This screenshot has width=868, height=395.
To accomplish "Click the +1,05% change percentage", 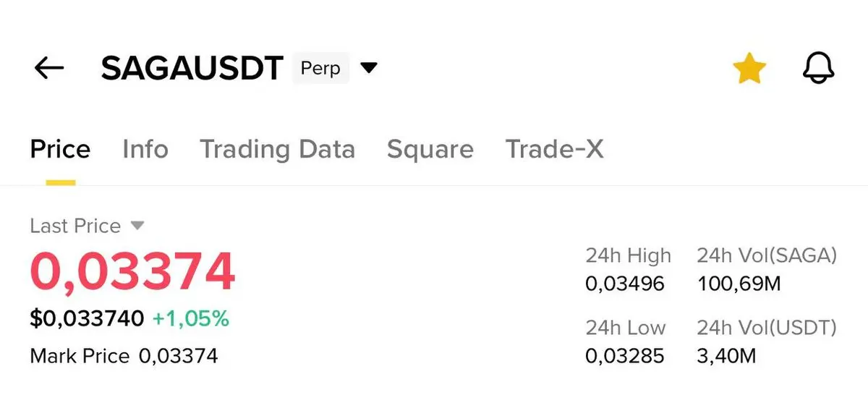I will 190,318.
